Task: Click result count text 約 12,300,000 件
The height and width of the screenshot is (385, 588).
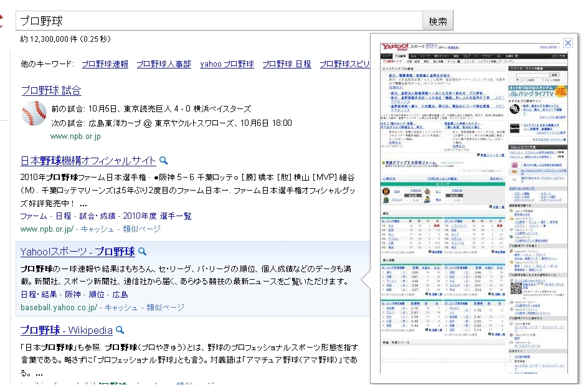Action: click(x=49, y=39)
